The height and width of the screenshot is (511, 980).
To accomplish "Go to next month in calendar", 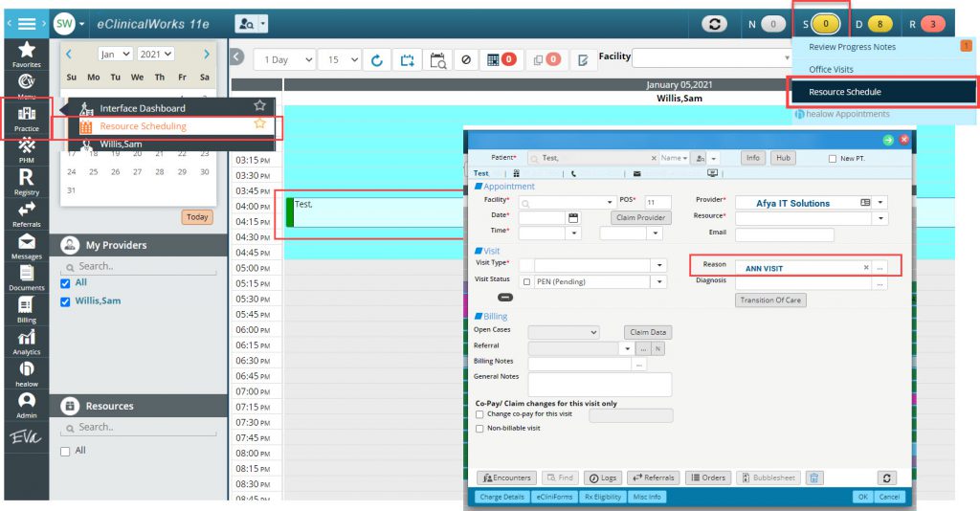I will pos(207,55).
